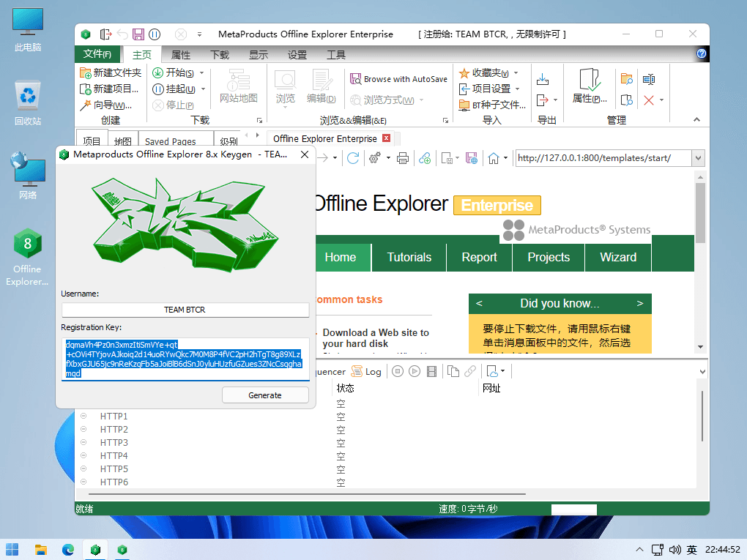The height and width of the screenshot is (560, 747).
Task: Switch to the Tools (工具) ribbon tab
Action: (x=336, y=55)
